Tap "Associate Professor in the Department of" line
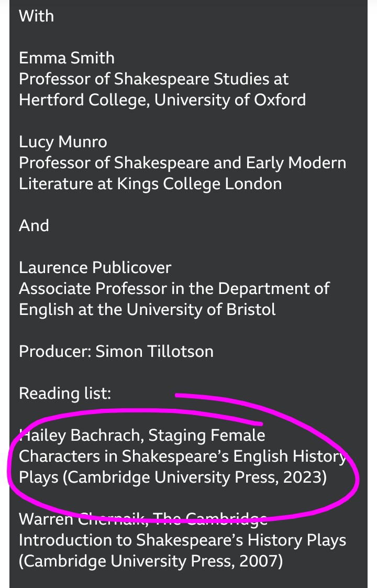Screen dimensions: 377x588 (x=174, y=288)
